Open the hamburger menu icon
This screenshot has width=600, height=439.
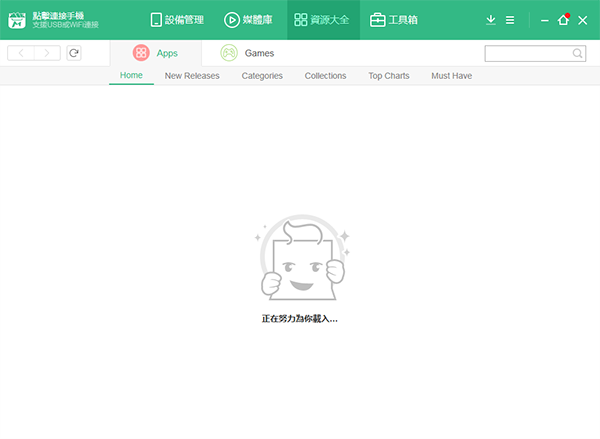510,20
